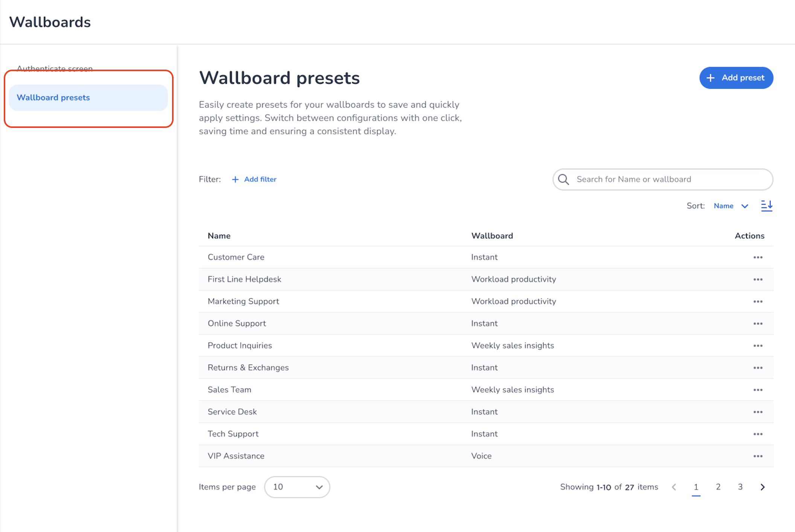Screen dimensions: 795x532
Task: Go to next page arrow
Action: click(763, 487)
